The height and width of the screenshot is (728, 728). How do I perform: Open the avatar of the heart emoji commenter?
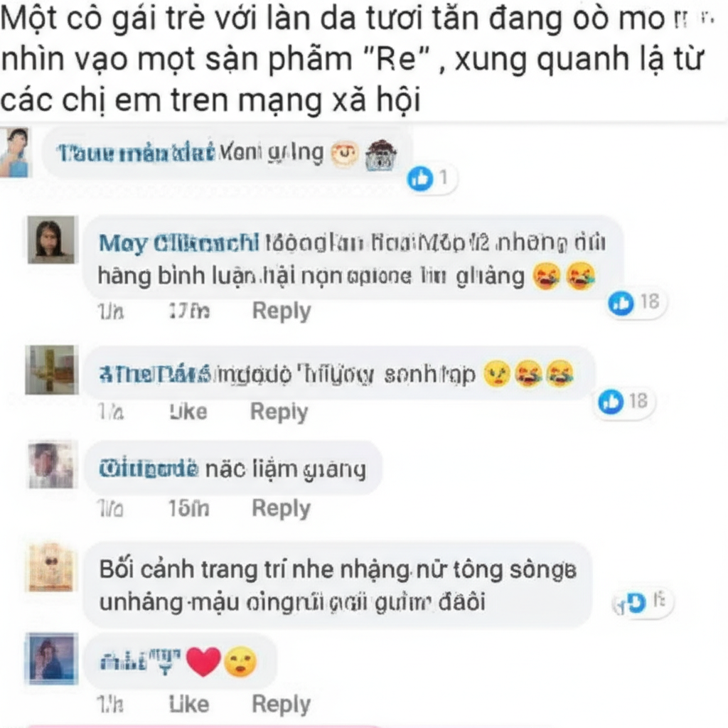coord(51,658)
